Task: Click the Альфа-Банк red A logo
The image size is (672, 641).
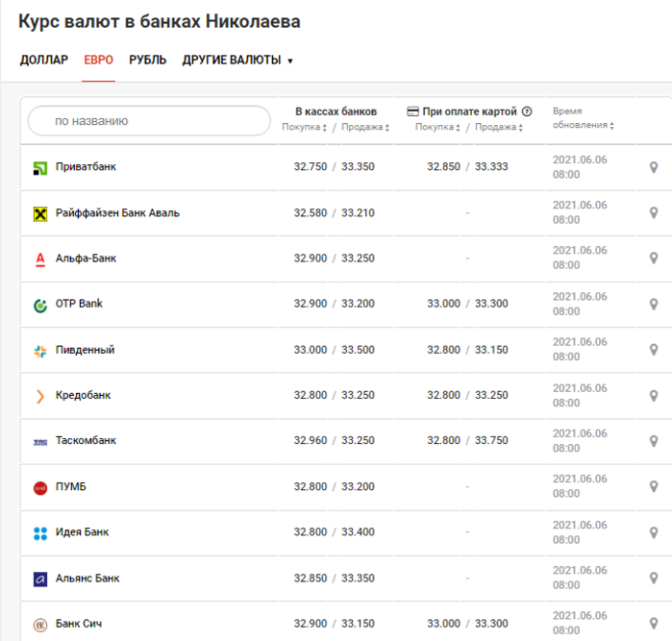Action: tap(40, 259)
